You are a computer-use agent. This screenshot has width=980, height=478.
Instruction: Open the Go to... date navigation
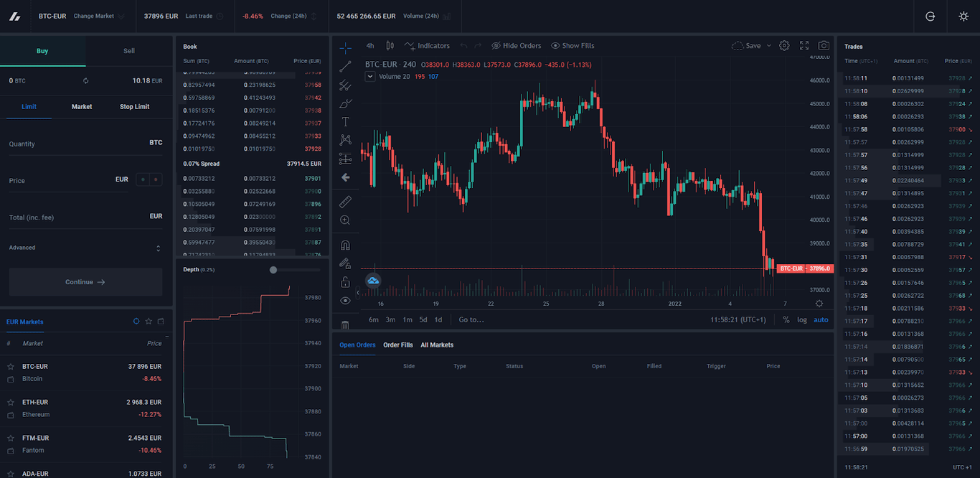click(473, 319)
